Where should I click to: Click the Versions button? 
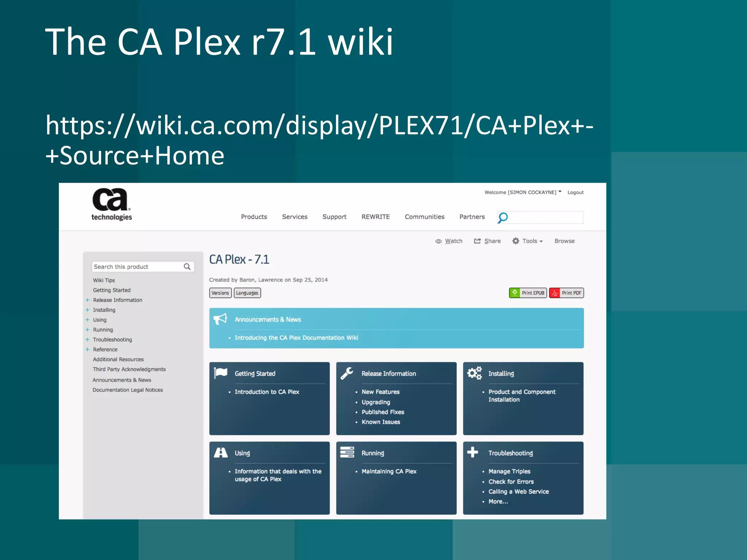pyautogui.click(x=220, y=293)
